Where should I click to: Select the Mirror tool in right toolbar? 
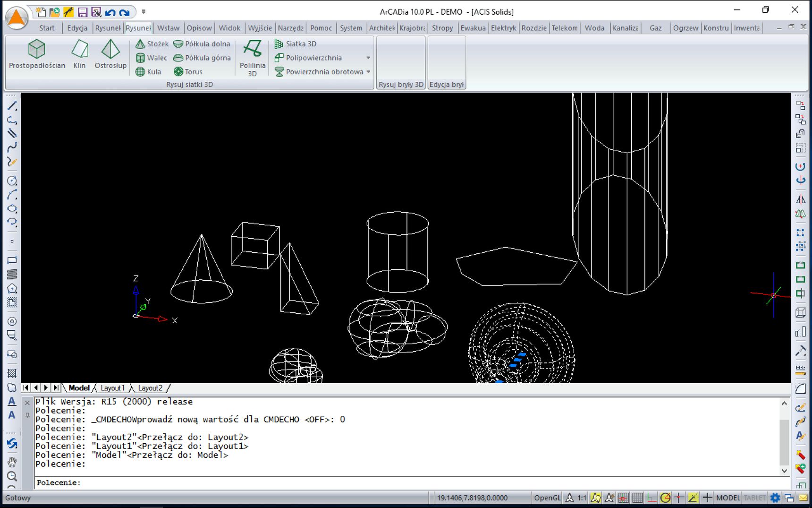coord(800,199)
